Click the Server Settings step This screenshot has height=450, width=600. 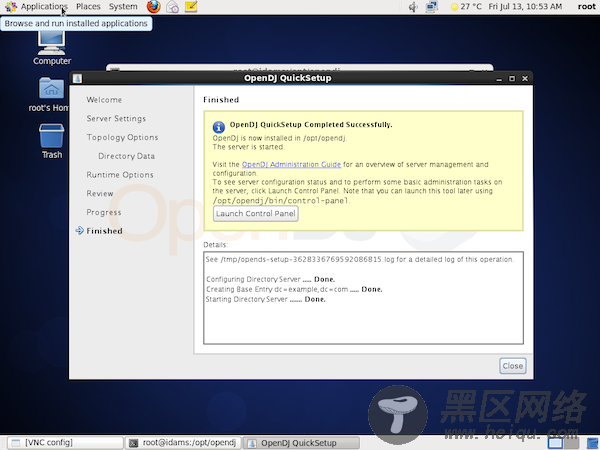pos(116,119)
